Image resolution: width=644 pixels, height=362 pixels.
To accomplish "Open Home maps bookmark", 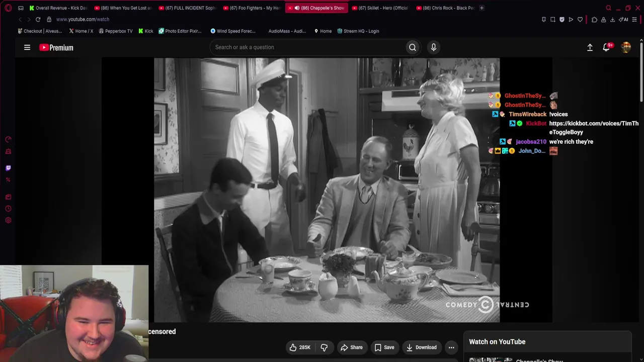I will (323, 31).
